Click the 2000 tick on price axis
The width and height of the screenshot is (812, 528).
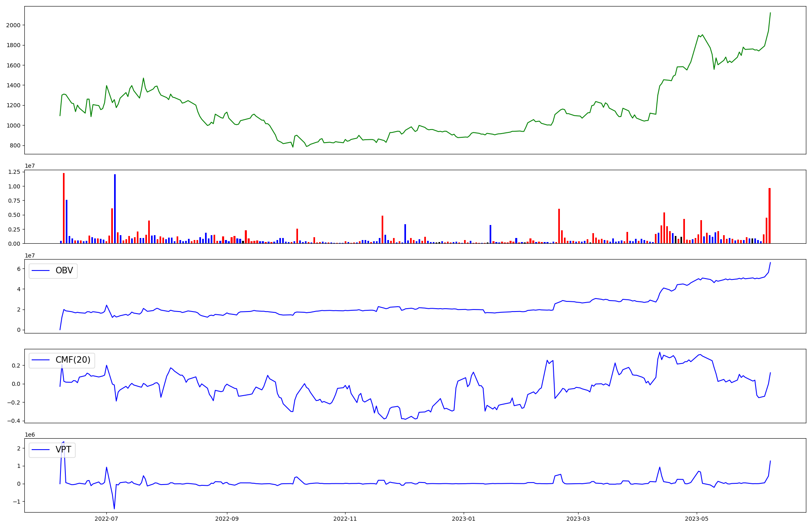point(13,25)
